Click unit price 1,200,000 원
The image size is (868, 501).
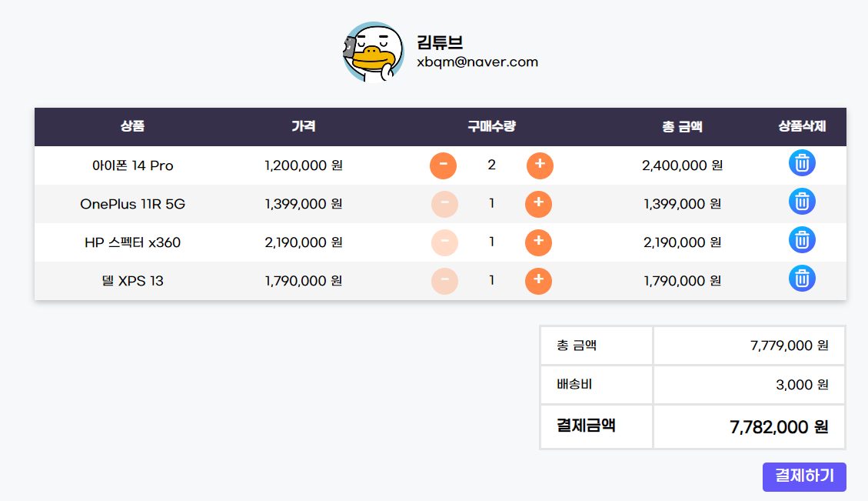coord(304,165)
